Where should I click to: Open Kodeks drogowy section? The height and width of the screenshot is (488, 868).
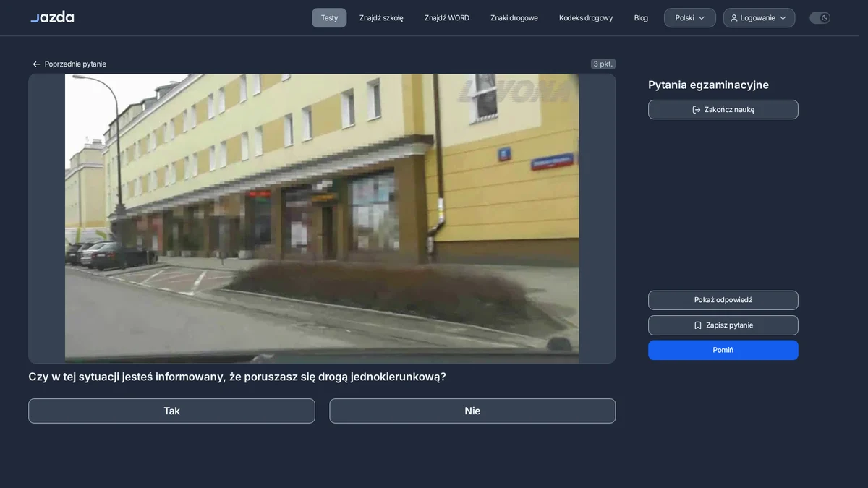click(586, 18)
